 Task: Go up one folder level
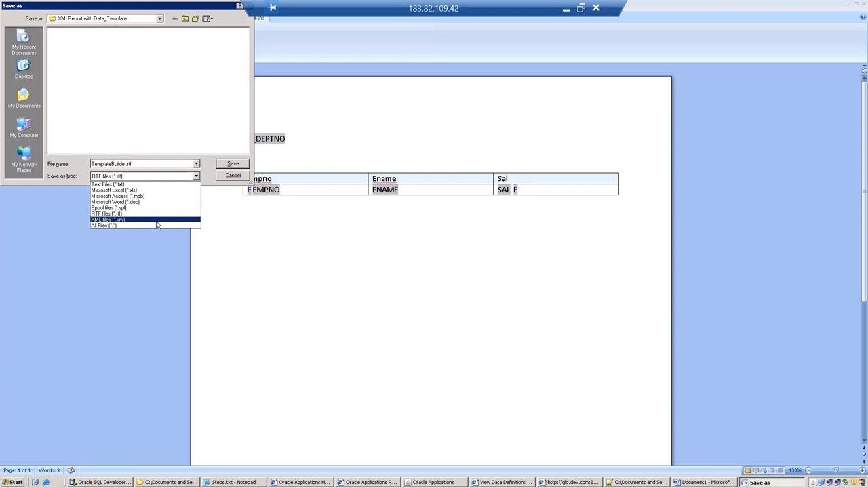[x=185, y=18]
